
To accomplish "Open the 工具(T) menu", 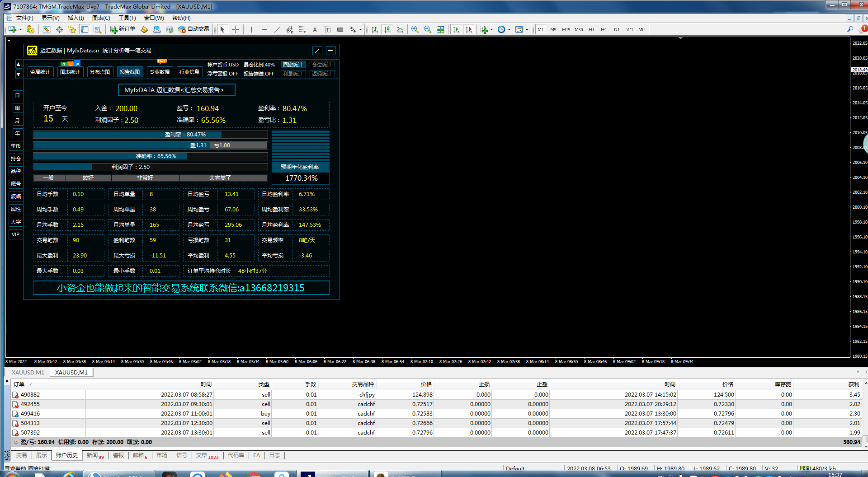I will [127, 18].
